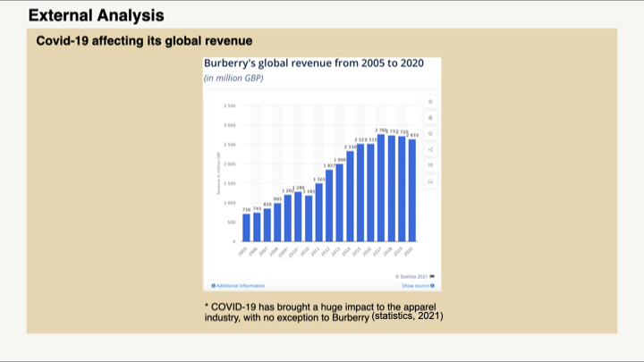Click the bell notification icon beside the chart
Image resolution: width=644 pixels, height=362 pixels.
click(x=430, y=117)
